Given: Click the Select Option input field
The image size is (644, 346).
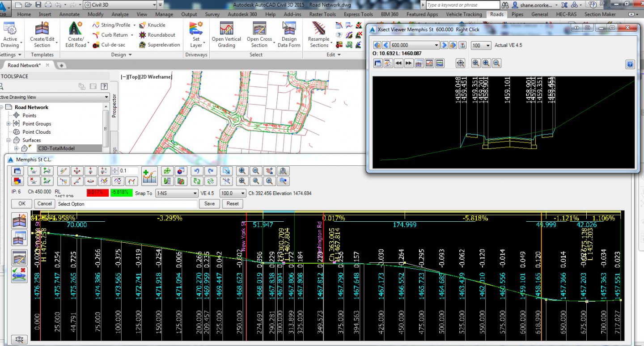Looking at the screenshot, I should pos(127,204).
